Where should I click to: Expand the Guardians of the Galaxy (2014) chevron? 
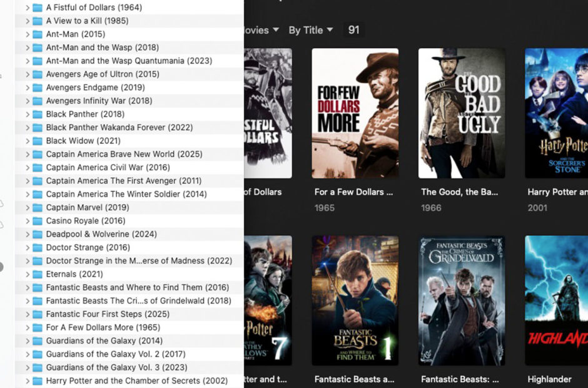[x=28, y=340]
